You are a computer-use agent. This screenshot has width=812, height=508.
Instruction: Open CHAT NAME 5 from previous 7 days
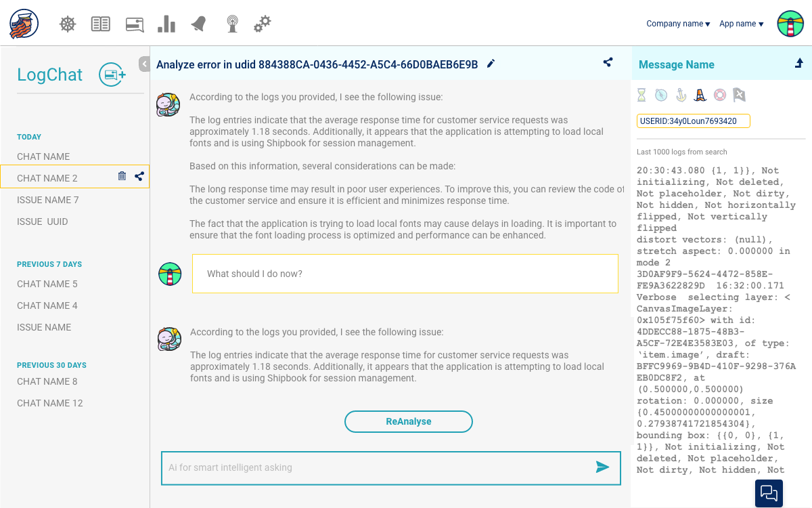(x=47, y=284)
